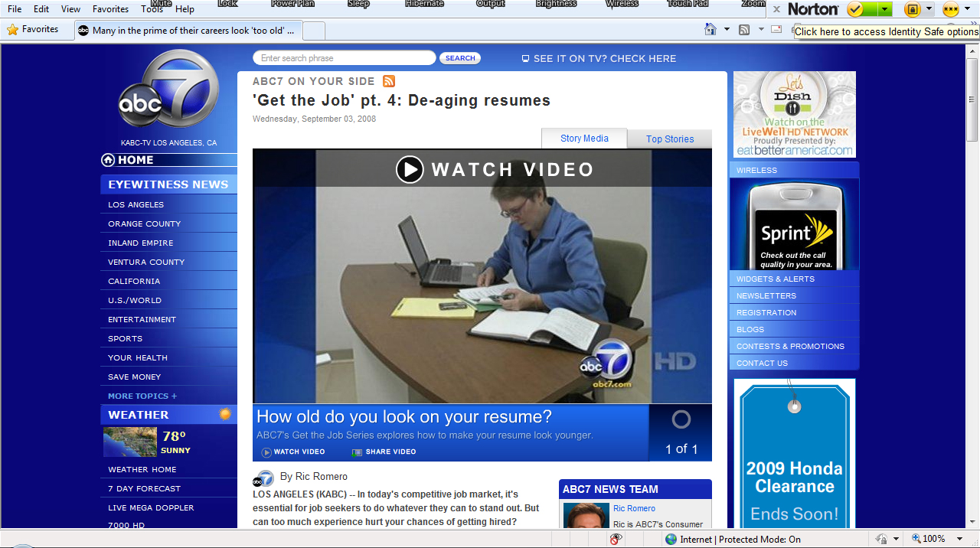Click the Read Mail envelope icon in the toolbar

click(776, 29)
